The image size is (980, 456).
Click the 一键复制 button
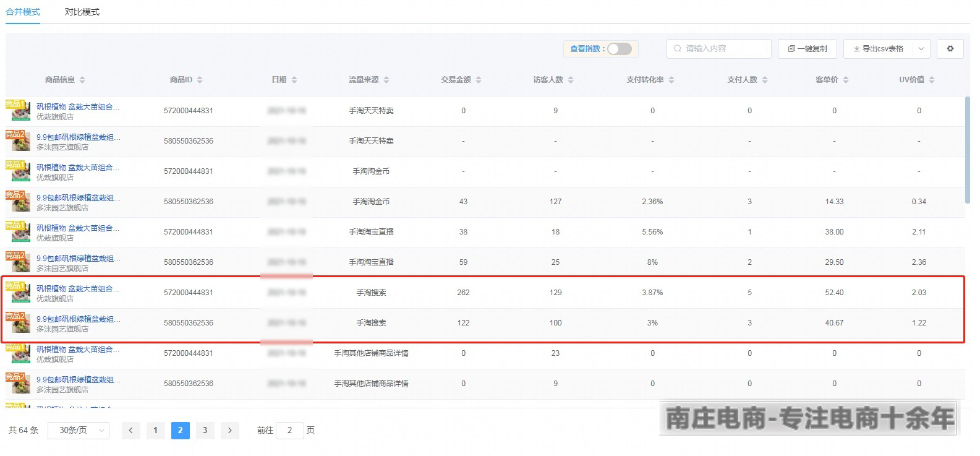point(807,49)
